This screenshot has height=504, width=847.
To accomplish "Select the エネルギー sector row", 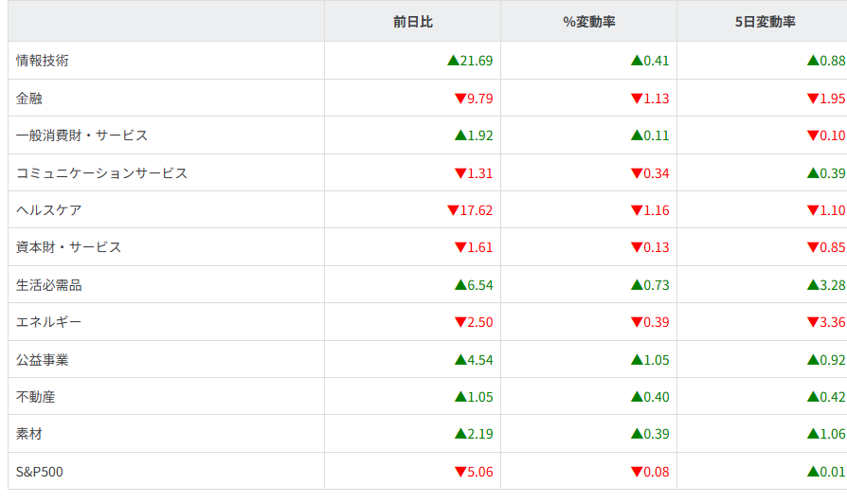I will [49, 322].
